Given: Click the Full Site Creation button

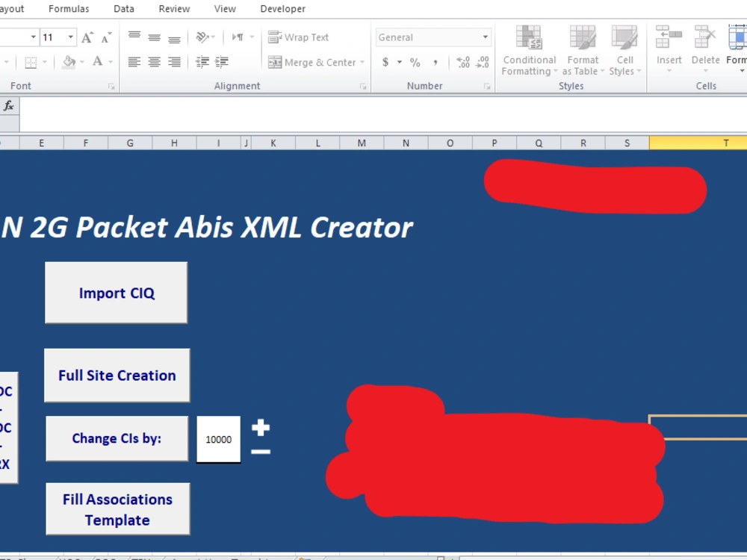Looking at the screenshot, I should tap(117, 376).
